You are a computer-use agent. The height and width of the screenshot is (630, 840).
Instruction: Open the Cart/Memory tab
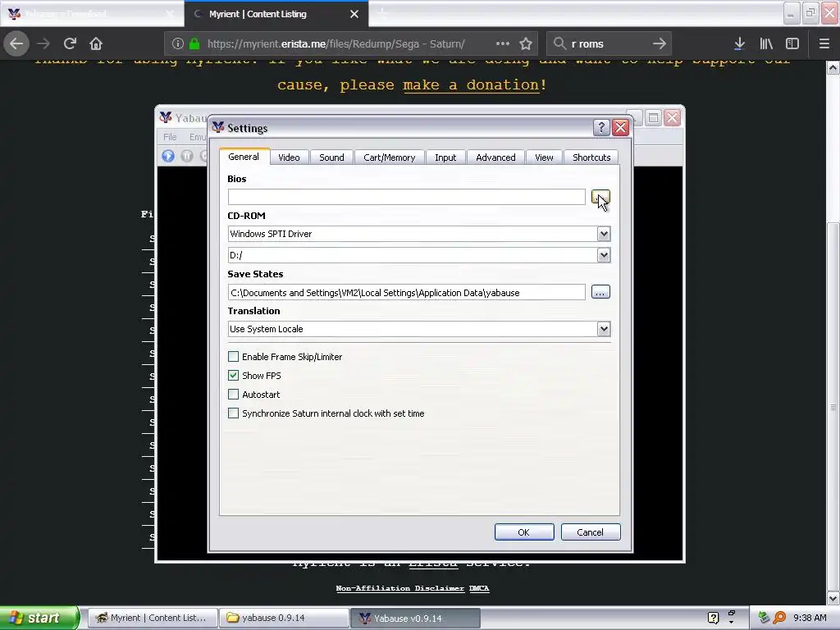390,157
